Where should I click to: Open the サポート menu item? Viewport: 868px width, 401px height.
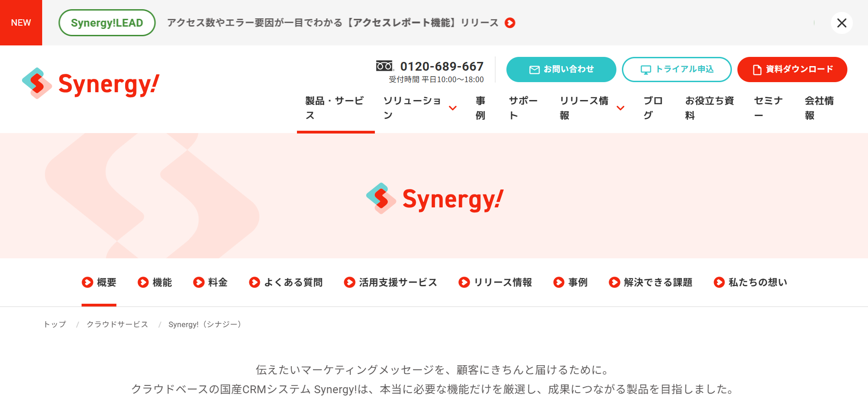click(x=523, y=108)
